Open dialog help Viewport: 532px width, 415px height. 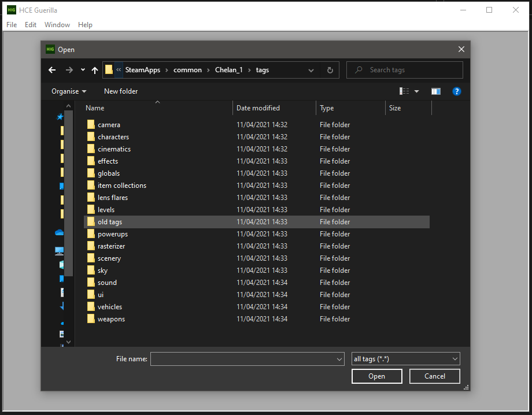pyautogui.click(x=457, y=91)
